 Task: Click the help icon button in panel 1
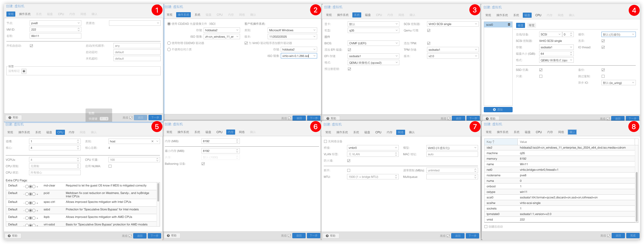tap(13, 118)
